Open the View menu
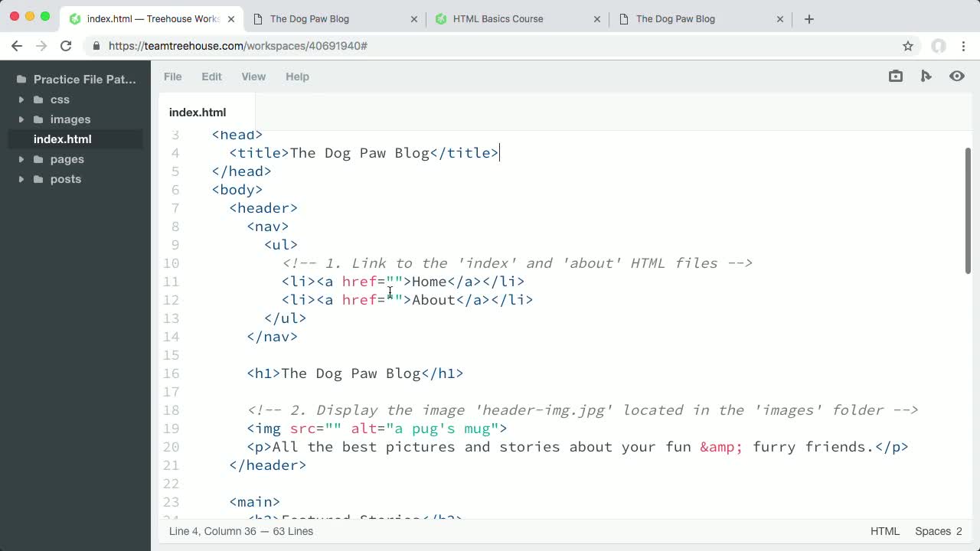The width and height of the screenshot is (980, 551). point(253,77)
